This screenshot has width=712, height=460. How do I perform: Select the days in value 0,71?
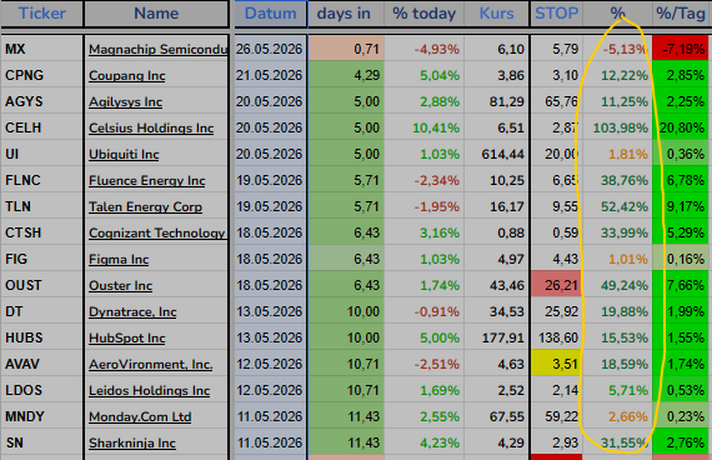point(346,49)
